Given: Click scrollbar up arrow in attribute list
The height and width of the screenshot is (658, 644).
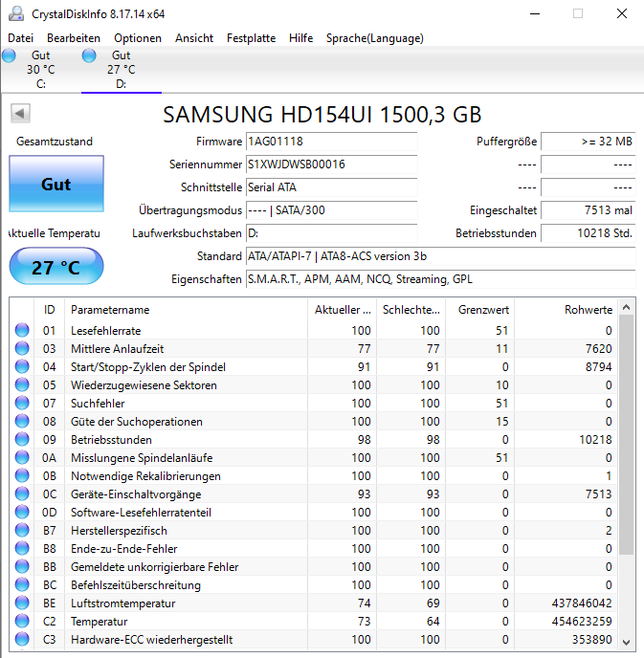Looking at the screenshot, I should 627,308.
